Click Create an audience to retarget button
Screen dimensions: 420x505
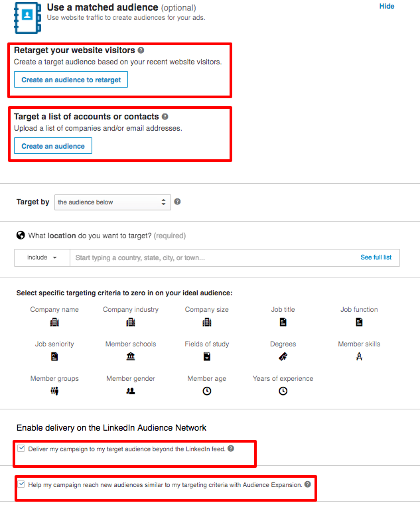71,80
